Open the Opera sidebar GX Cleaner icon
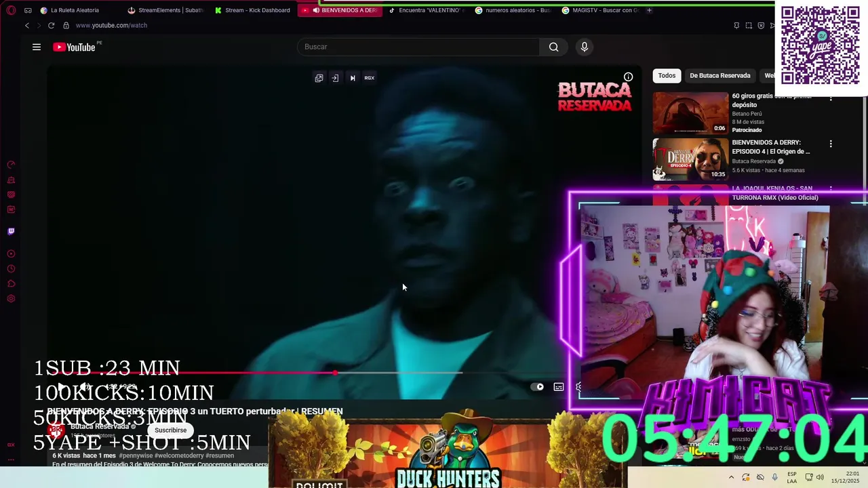868x488 pixels. click(x=11, y=180)
